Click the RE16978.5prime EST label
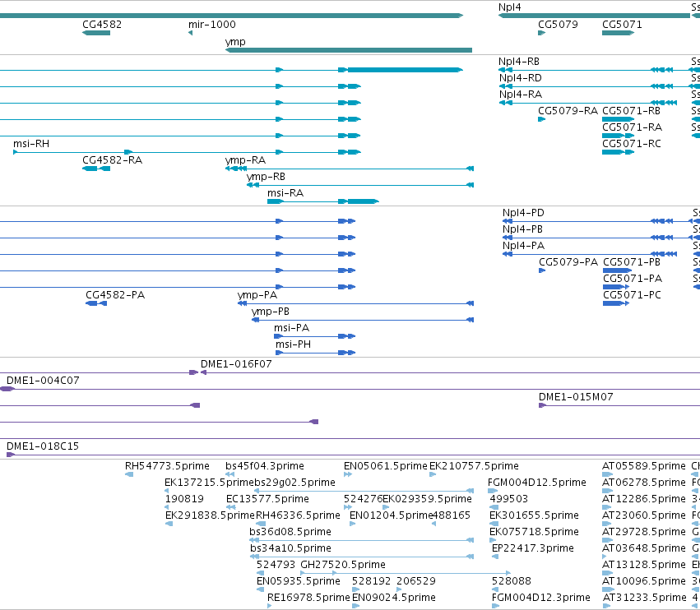Screen dimensions: 700x610 tap(308, 598)
